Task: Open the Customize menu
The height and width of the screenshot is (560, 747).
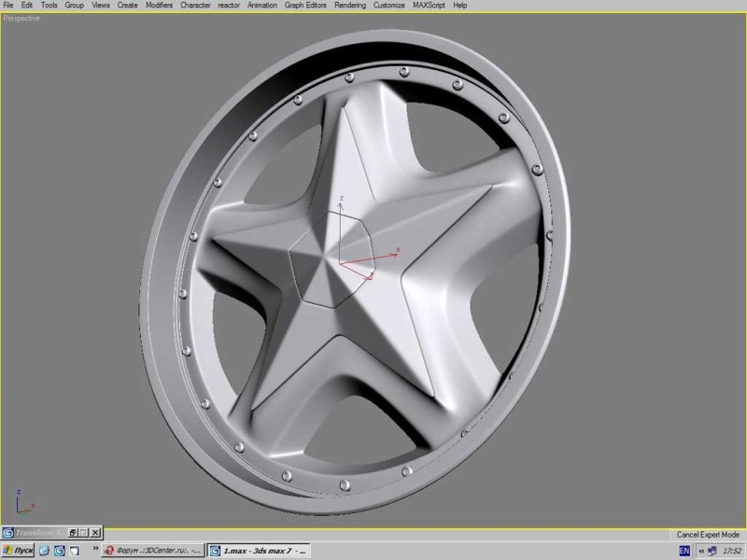Action: [x=388, y=6]
